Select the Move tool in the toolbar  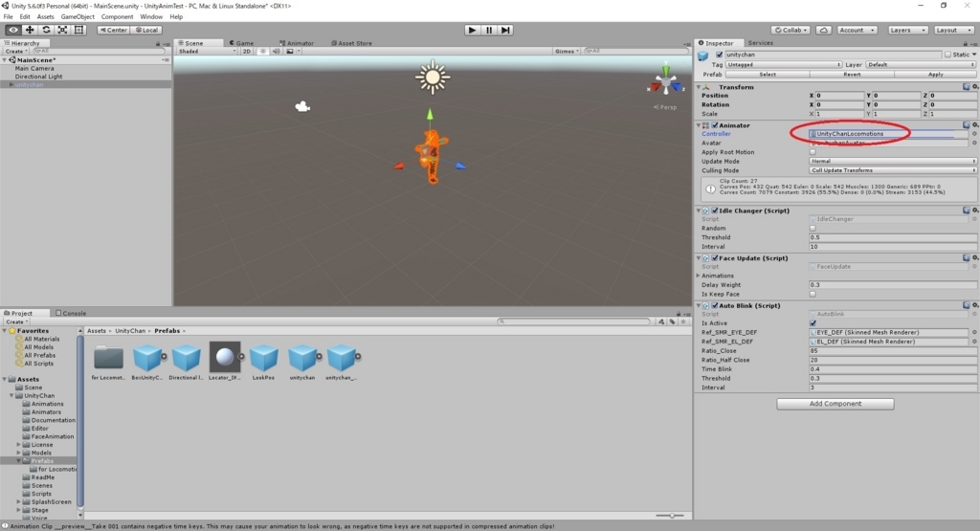(30, 30)
